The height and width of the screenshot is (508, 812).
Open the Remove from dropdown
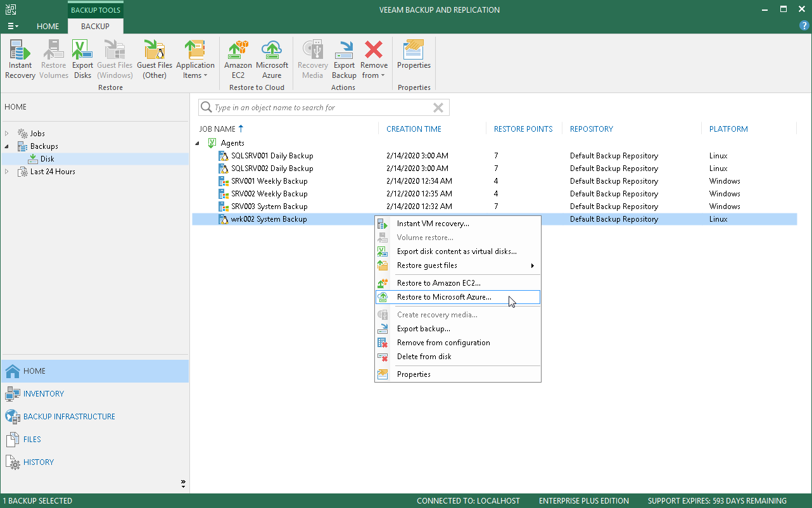click(374, 60)
